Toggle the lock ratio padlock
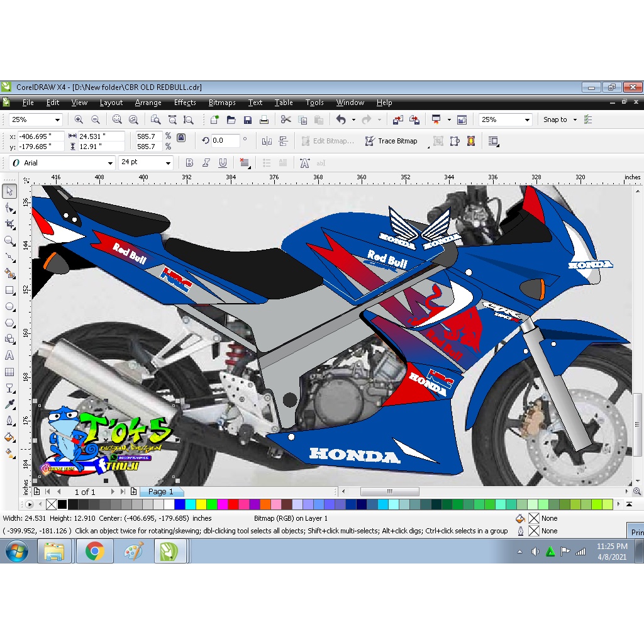Image resolution: width=644 pixels, height=644 pixels. [181, 138]
